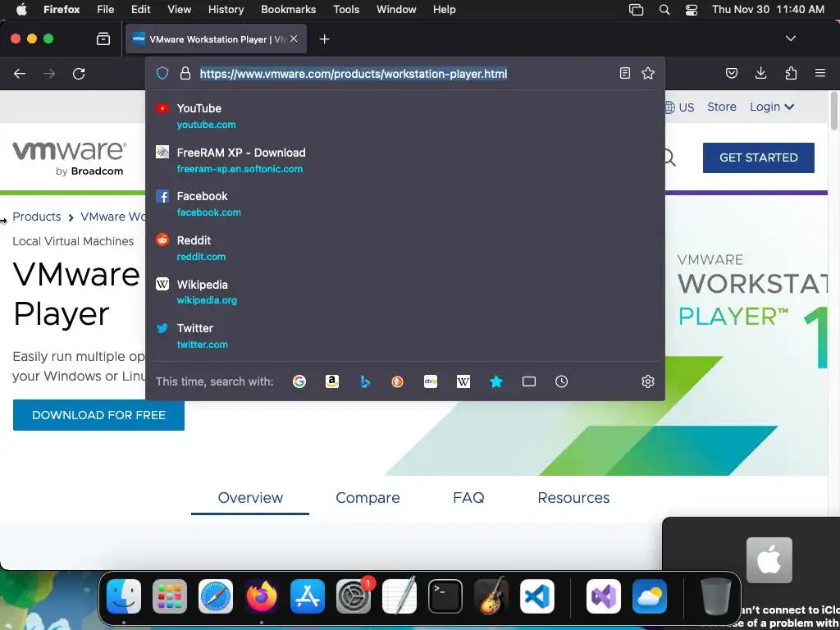Switch to the Overview tab

click(x=250, y=498)
